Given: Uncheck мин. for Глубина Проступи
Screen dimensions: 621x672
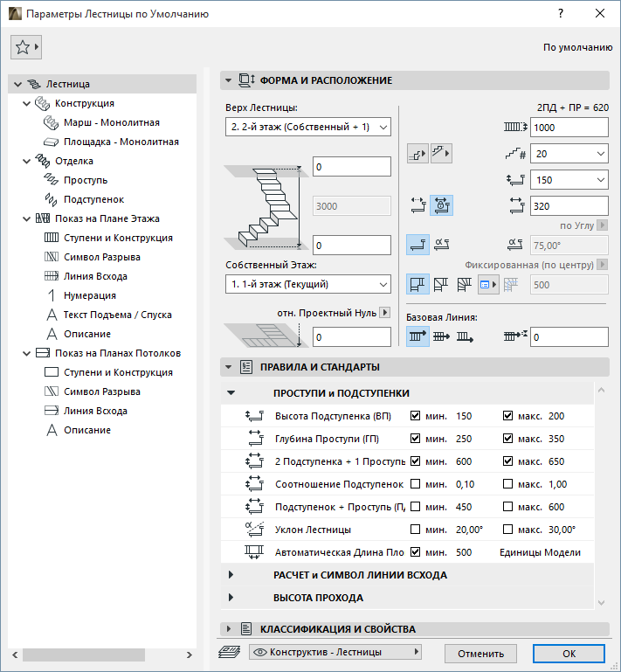Looking at the screenshot, I should (x=415, y=439).
